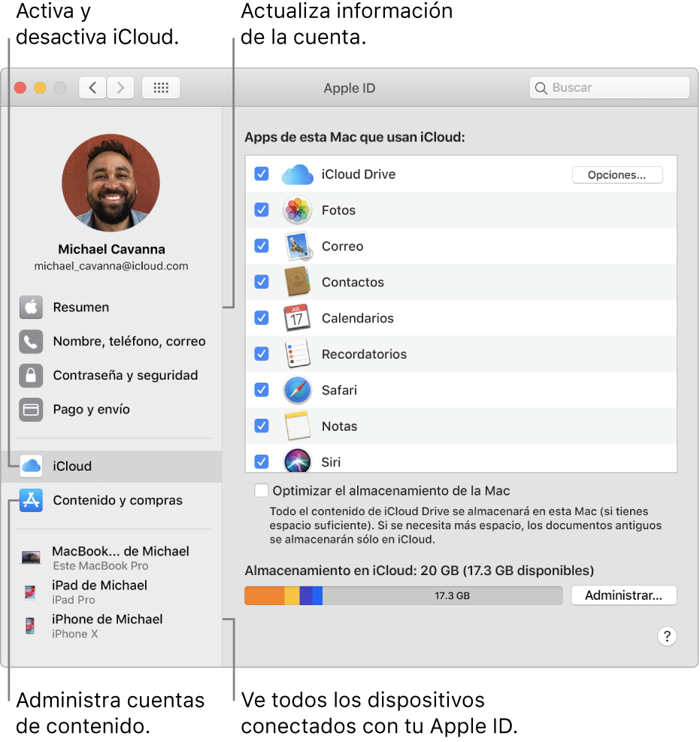Select the Siri icon
This screenshot has height=742, width=700.
tap(297, 462)
